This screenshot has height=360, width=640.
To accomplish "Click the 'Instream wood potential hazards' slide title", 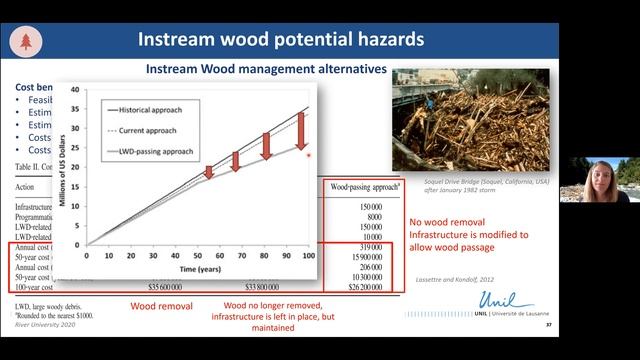I will click(x=281, y=40).
